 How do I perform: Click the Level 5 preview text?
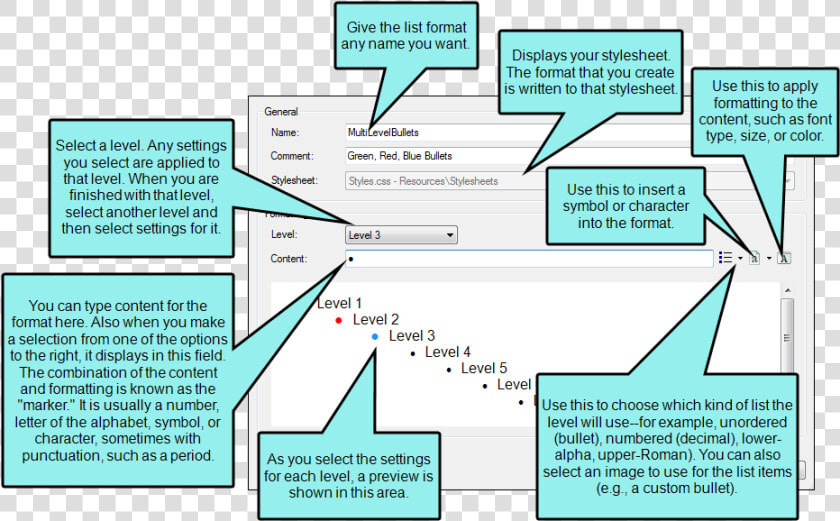(x=484, y=368)
